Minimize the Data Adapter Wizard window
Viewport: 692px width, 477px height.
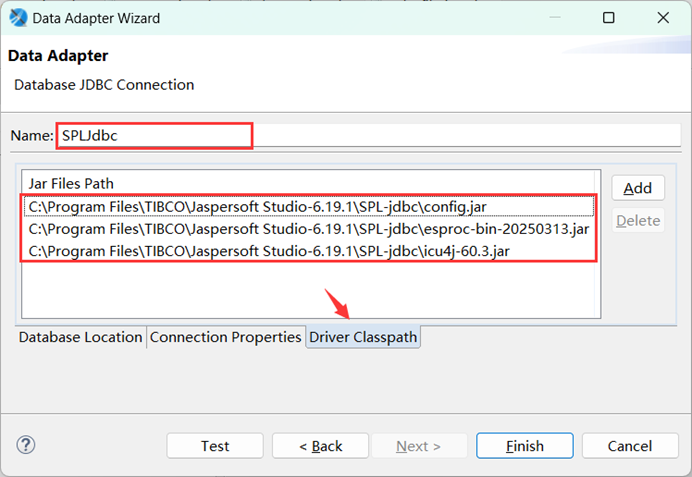click(554, 18)
